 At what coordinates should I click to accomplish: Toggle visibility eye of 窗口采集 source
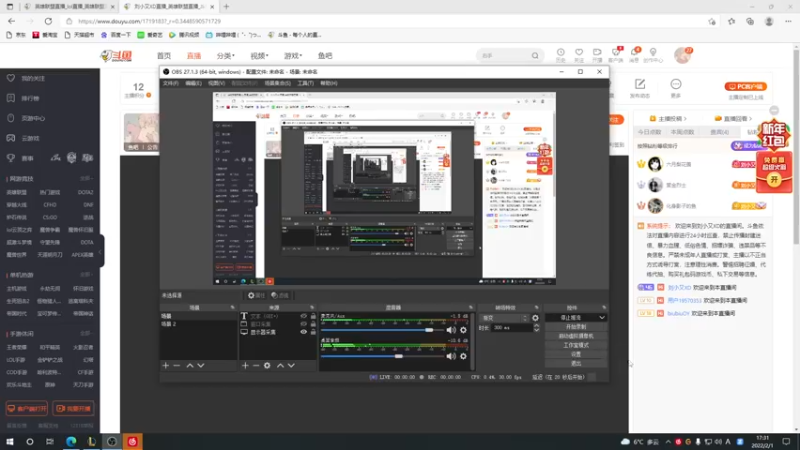(304, 324)
